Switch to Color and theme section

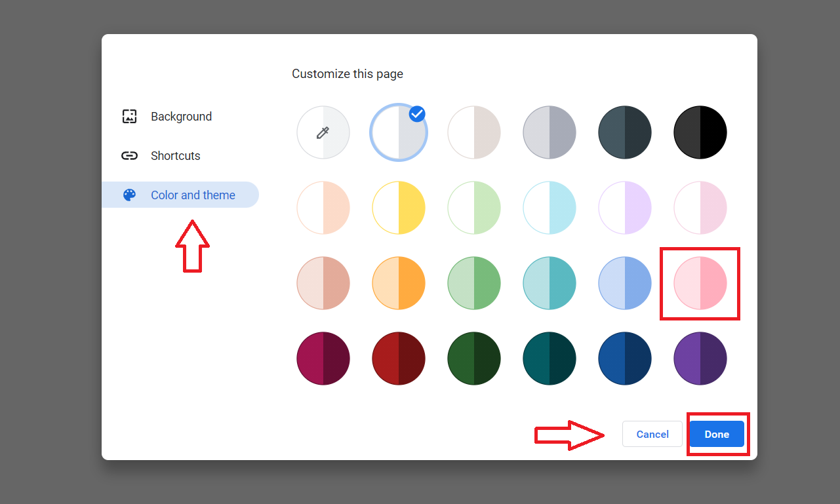tap(193, 195)
